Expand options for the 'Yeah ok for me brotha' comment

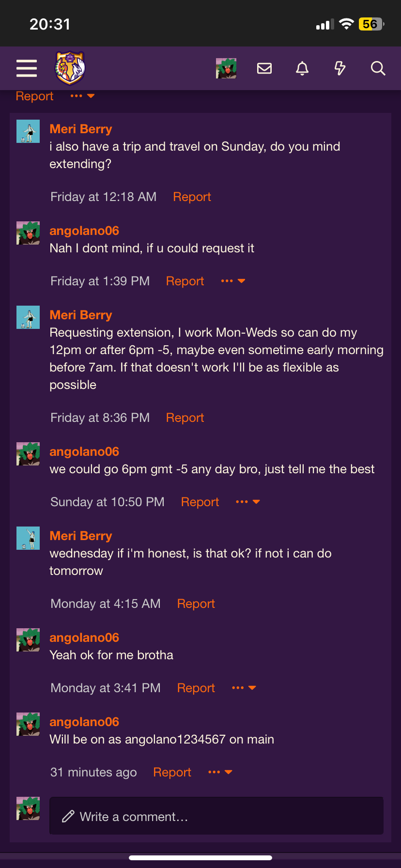coord(244,688)
